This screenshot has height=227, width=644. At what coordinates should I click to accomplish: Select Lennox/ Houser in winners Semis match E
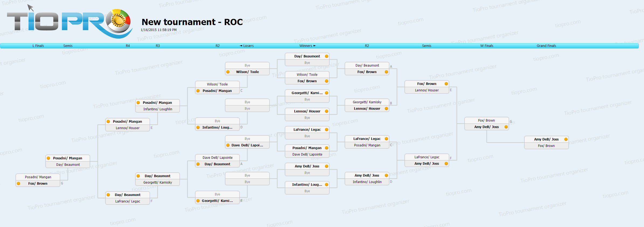click(x=427, y=90)
